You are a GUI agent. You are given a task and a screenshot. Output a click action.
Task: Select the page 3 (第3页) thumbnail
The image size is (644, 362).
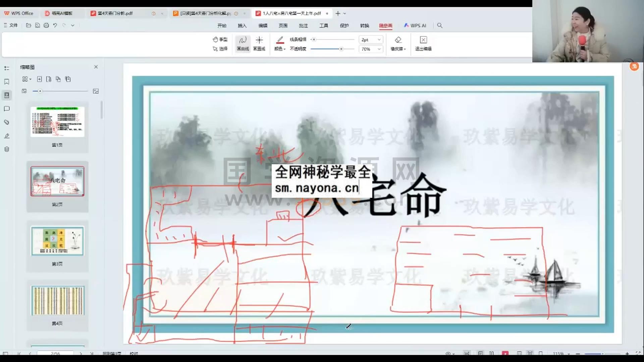click(x=57, y=241)
